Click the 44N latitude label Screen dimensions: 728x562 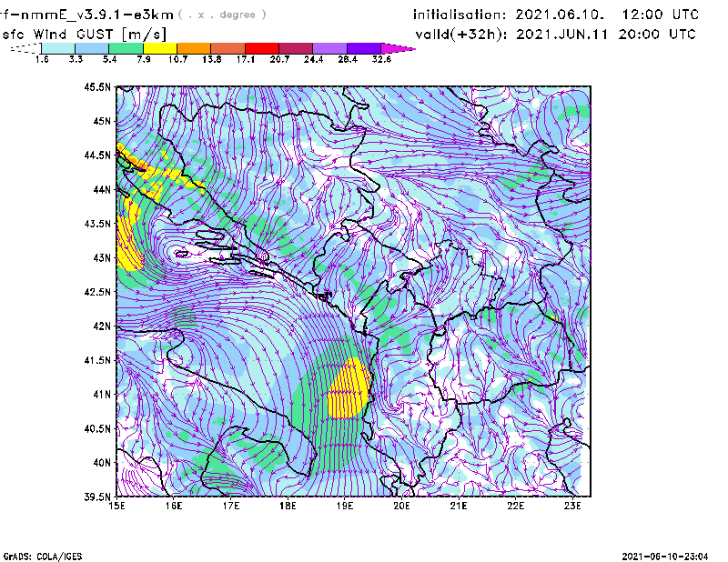[x=102, y=189]
